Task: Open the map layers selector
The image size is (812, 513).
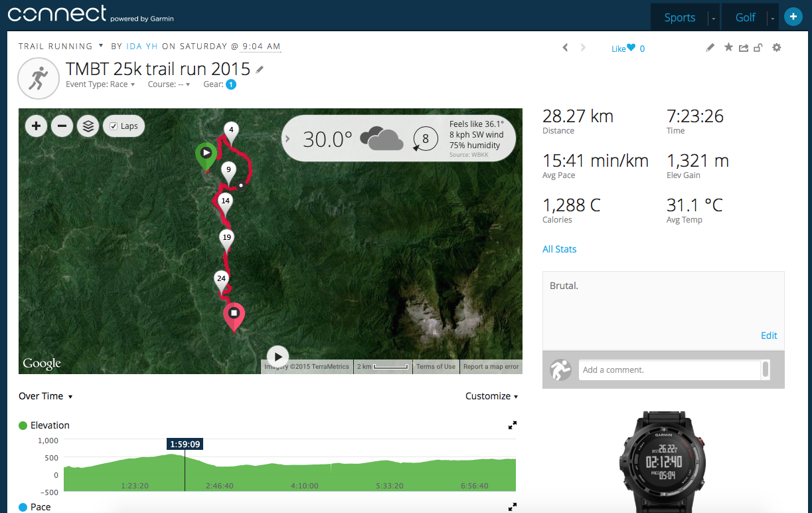Action: (88, 126)
